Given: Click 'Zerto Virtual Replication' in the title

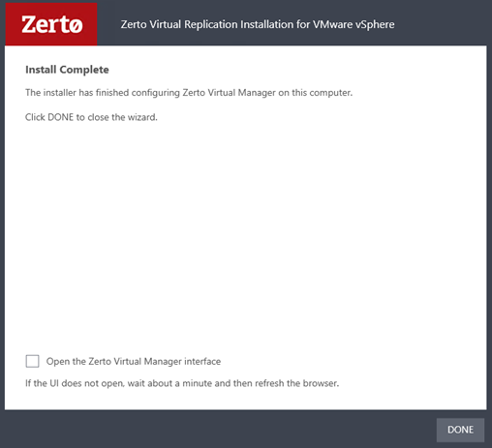Looking at the screenshot, I should 179,24.
